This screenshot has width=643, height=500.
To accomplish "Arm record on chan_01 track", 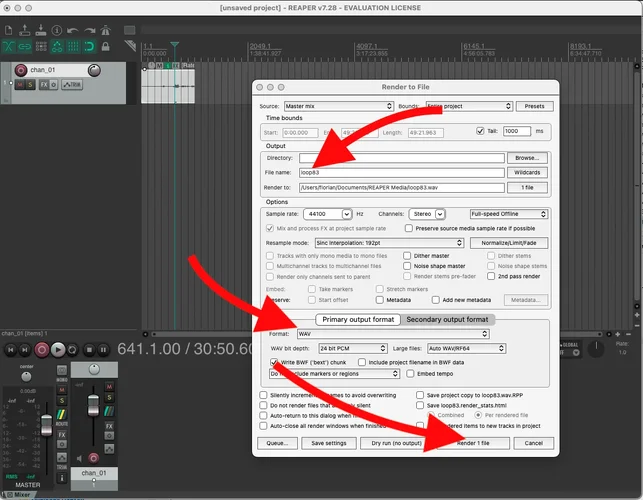I will tap(21, 70).
